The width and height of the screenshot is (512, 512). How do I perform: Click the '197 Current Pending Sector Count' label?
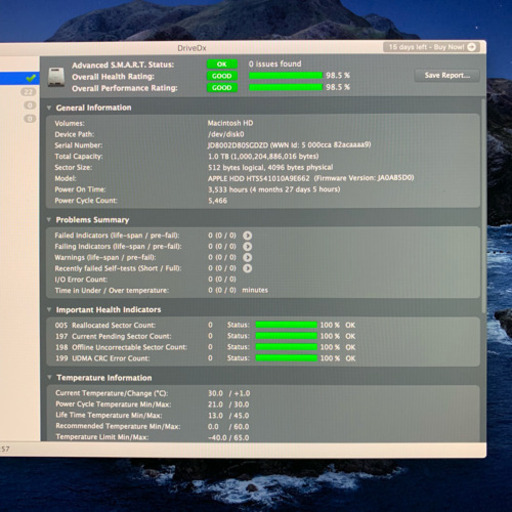pos(113,336)
